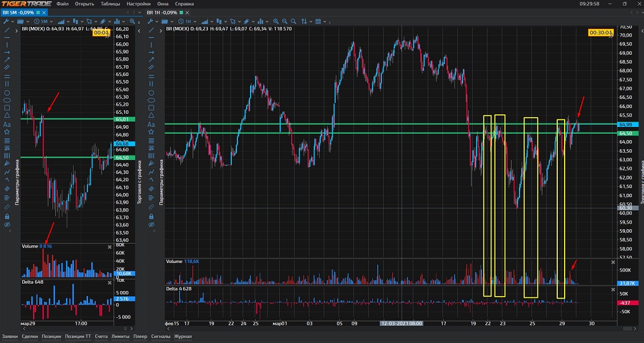This screenshot has width=644, height=343.
Task: Switch to the Заявки tab
Action: click(10, 336)
